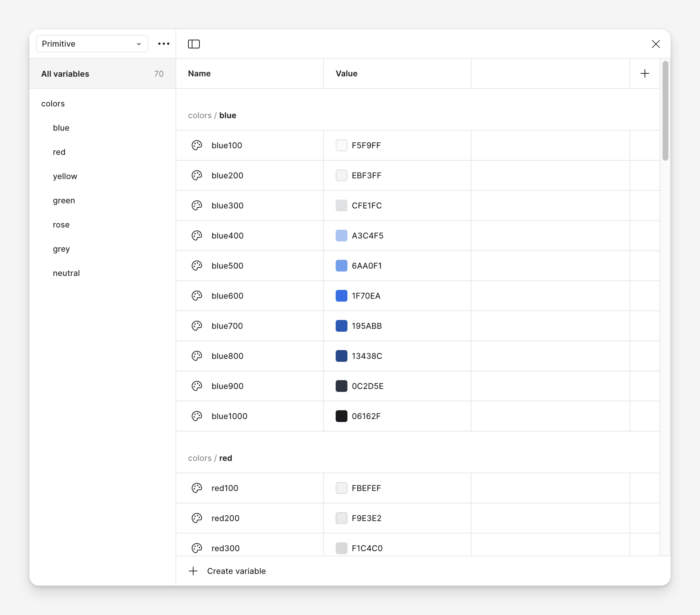
Task: Click the Create variable button
Action: tap(236, 571)
